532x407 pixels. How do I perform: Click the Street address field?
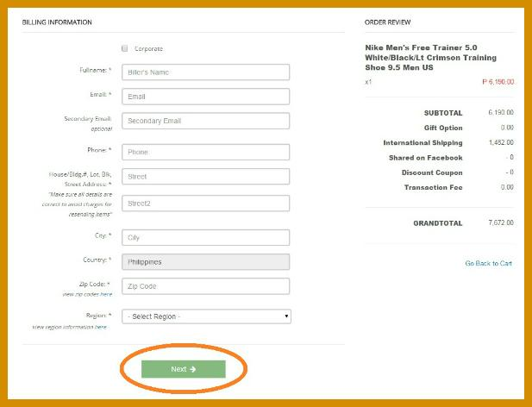coord(205,177)
